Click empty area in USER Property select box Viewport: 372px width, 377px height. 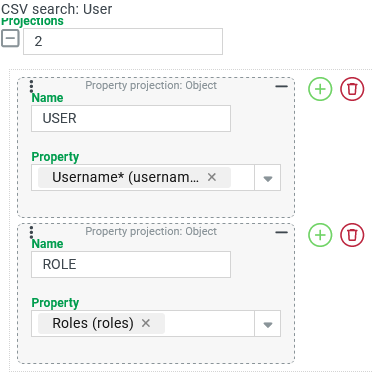[x=242, y=178]
